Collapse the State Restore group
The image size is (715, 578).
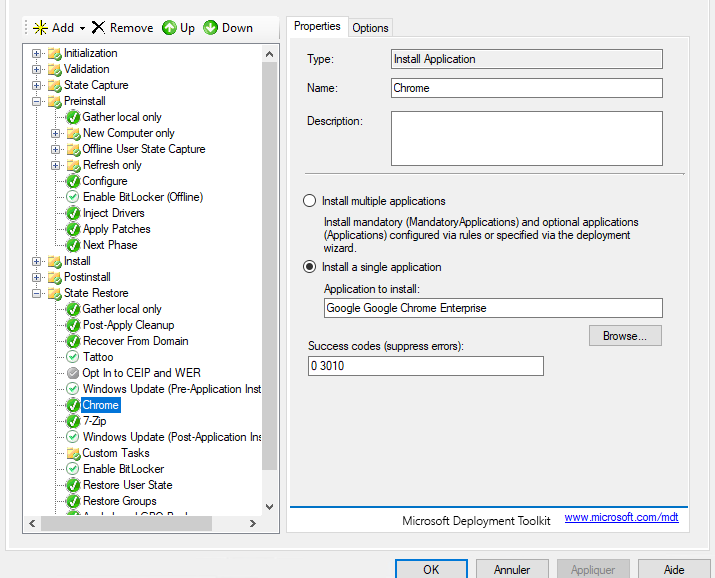(37, 293)
